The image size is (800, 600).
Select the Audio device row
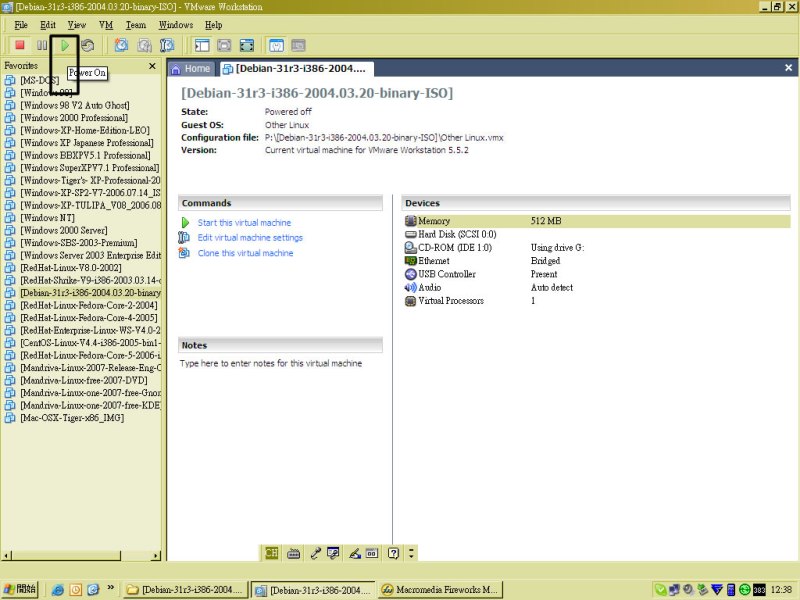597,287
